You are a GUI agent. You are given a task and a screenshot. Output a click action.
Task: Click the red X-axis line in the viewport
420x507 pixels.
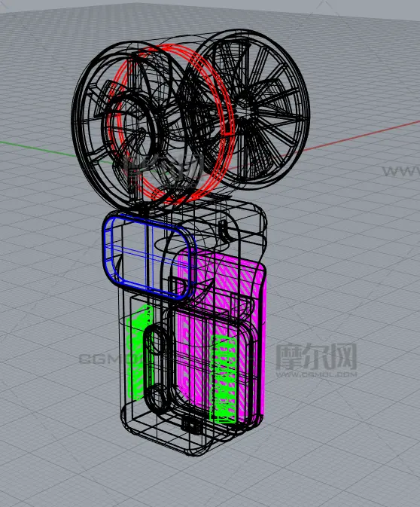[362, 135]
